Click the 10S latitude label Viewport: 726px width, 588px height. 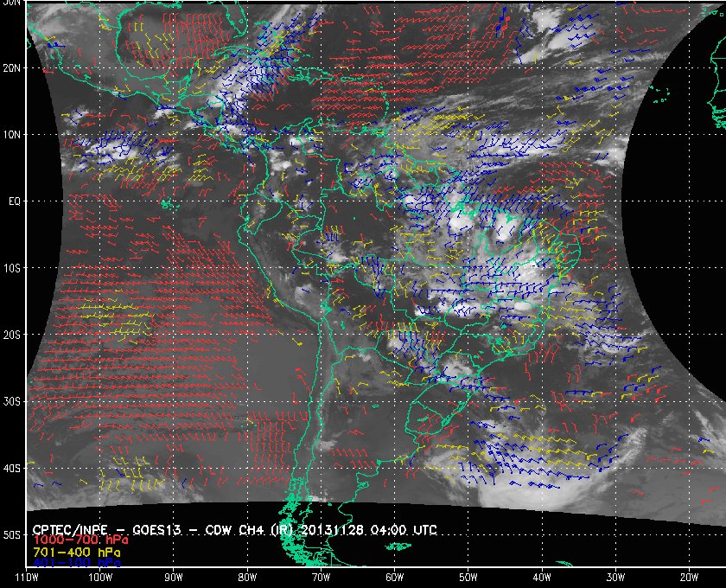pos(11,268)
